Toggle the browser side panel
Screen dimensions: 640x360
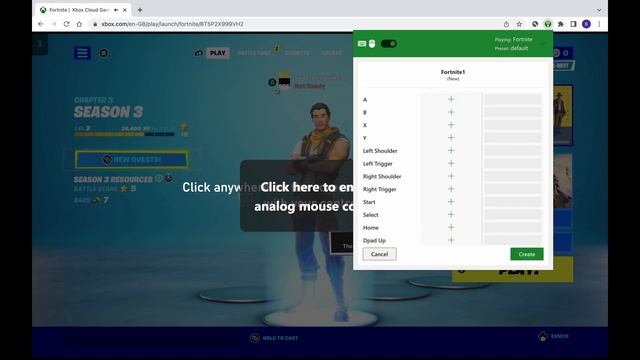573,24
